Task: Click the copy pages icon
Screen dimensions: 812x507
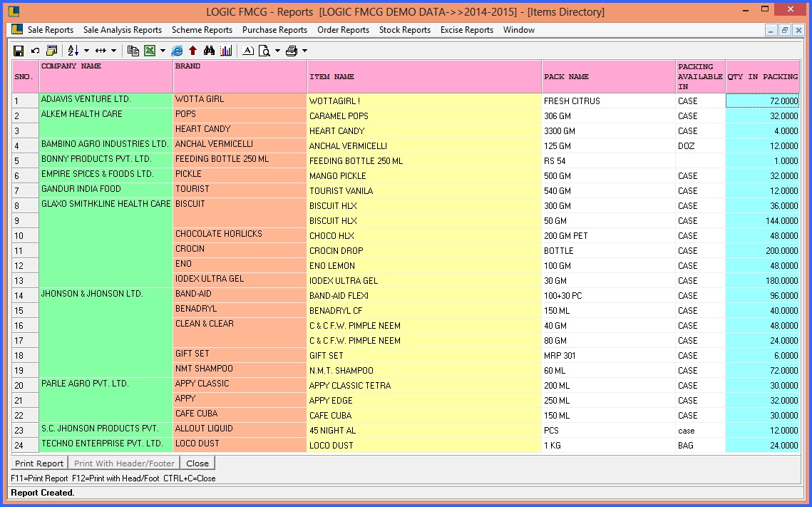Action: tap(133, 51)
